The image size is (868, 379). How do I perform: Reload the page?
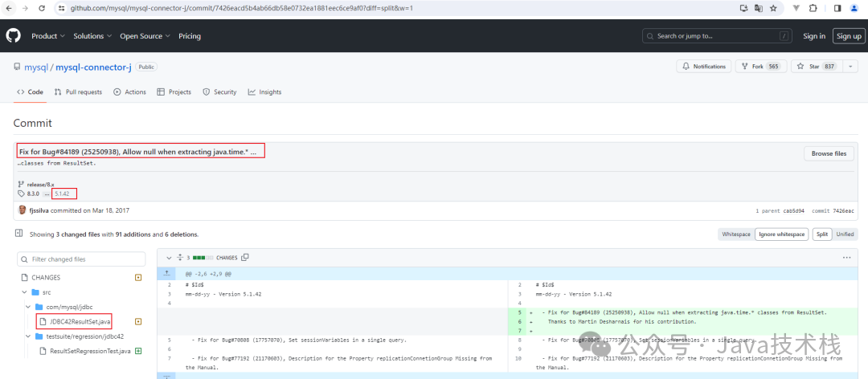(42, 8)
